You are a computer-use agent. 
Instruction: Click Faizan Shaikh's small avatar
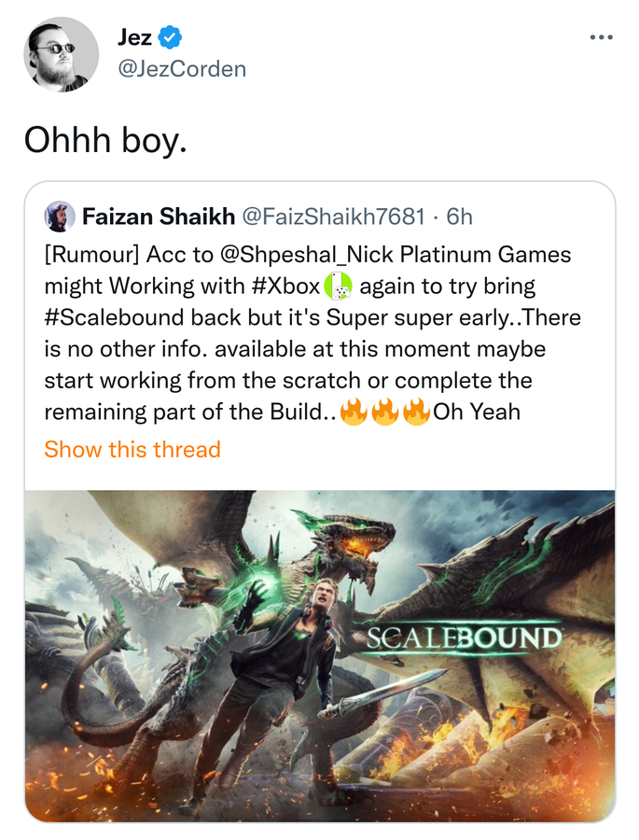point(60,216)
